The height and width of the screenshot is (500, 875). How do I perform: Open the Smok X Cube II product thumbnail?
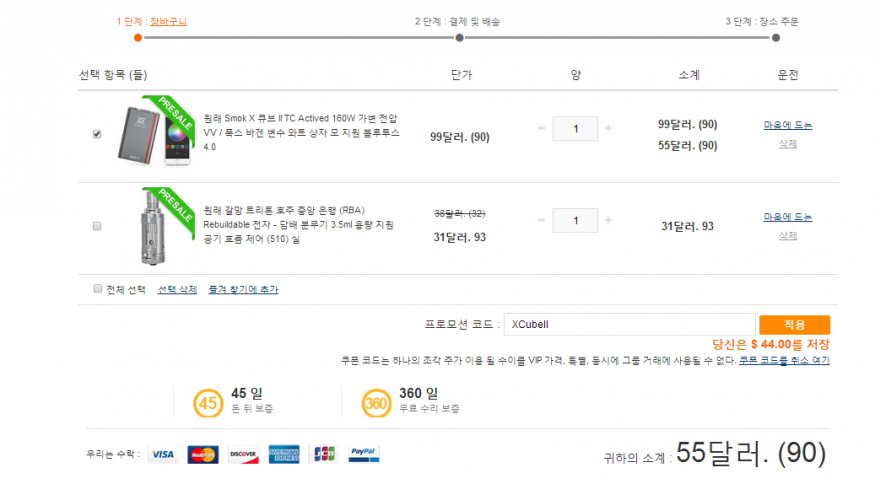[x=153, y=134]
